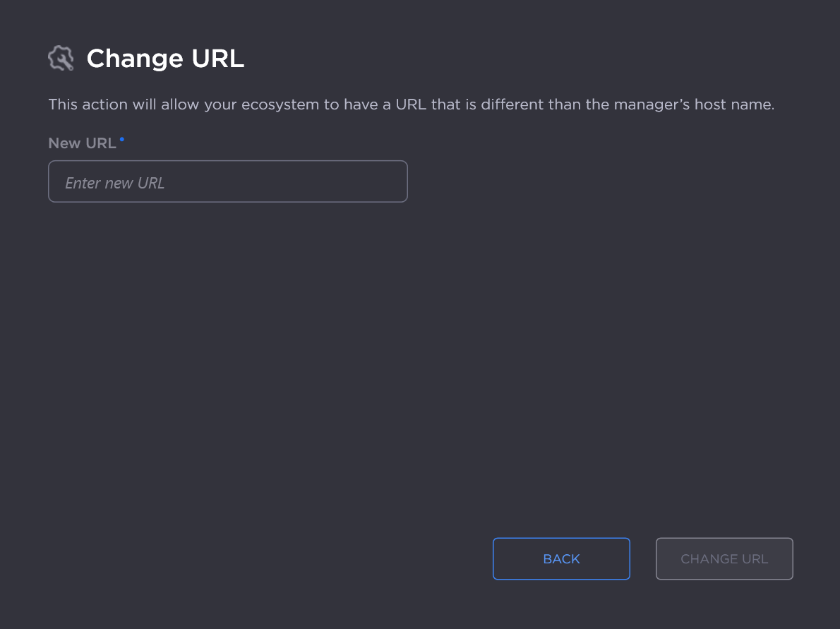This screenshot has height=629, width=840.
Task: Return to the previous step with BACK
Action: pos(561,559)
